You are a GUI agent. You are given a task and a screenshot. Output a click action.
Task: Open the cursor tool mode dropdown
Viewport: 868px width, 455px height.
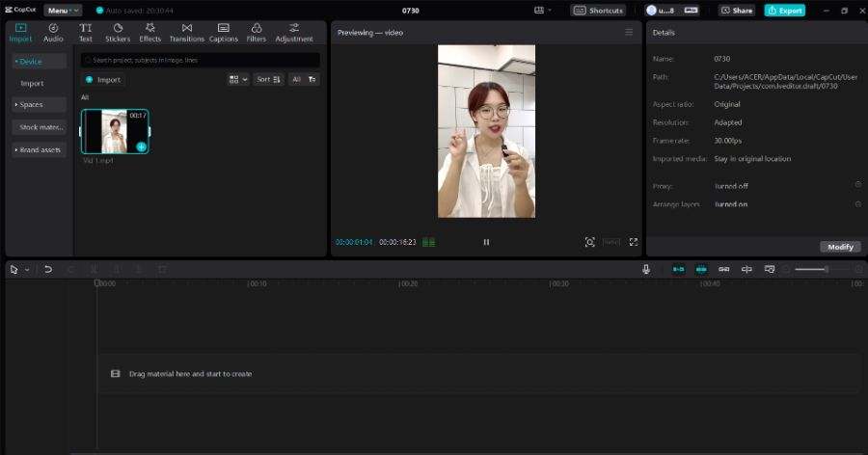(x=27, y=270)
